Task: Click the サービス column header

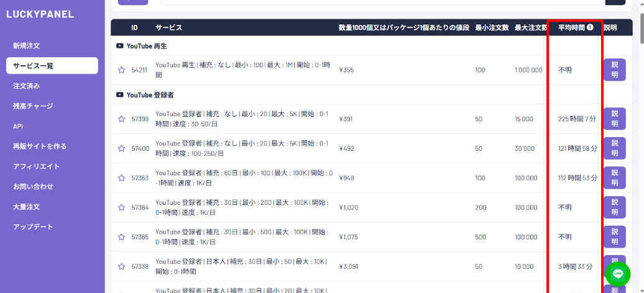Action: (168, 27)
